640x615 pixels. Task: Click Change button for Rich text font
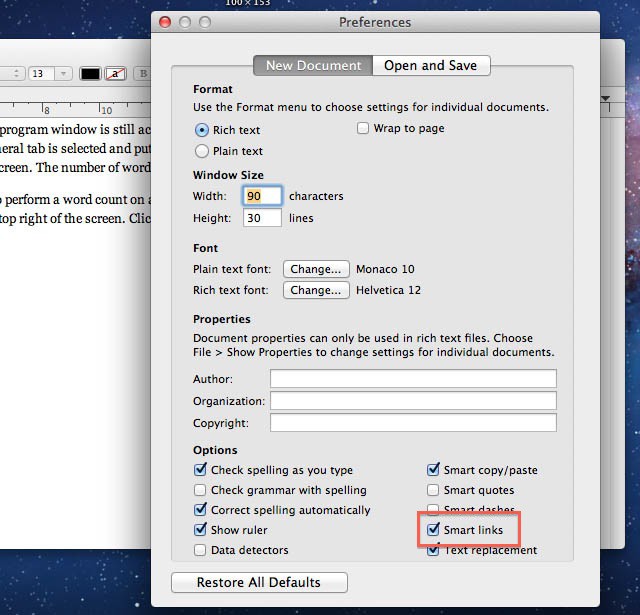(x=316, y=290)
